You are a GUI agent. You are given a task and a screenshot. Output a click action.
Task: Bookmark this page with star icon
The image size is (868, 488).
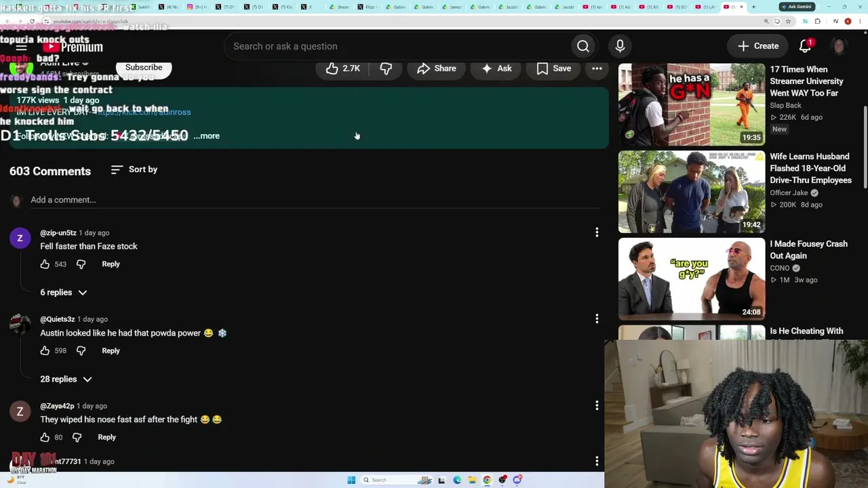click(x=788, y=21)
